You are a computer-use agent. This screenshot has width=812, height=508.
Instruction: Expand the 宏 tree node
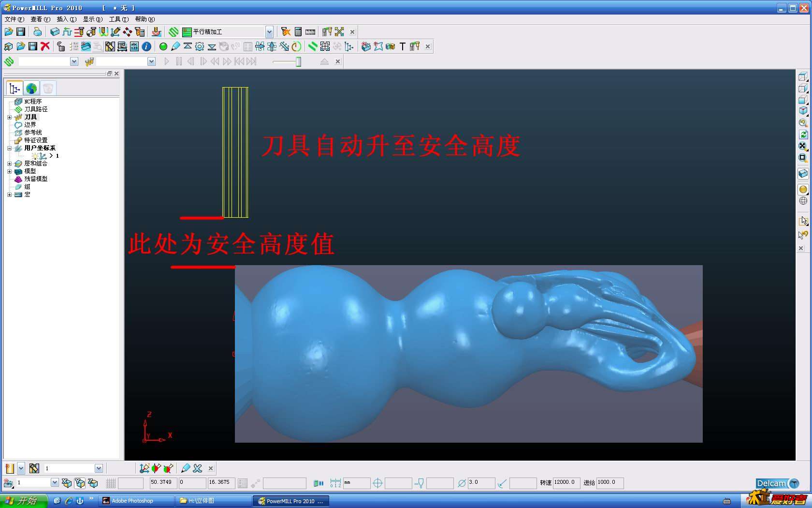[9, 194]
